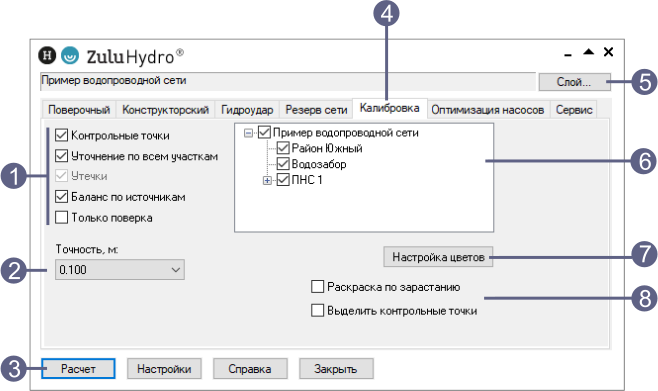Viewport: 658px width, 391px height.
Task: Click the Слой... layer button
Action: pos(574,82)
